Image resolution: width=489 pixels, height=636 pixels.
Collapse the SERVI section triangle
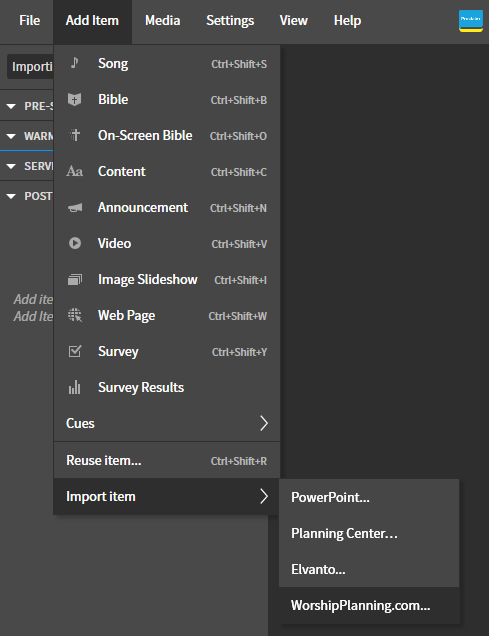click(11, 166)
